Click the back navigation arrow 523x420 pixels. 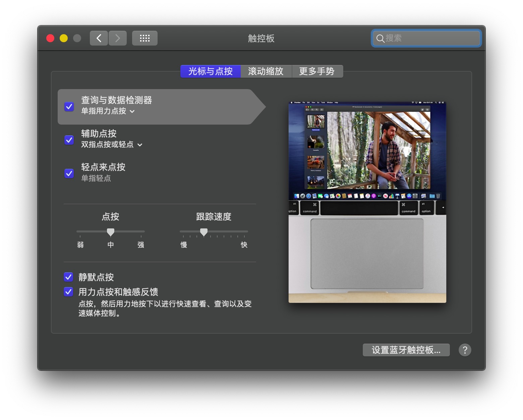(99, 38)
